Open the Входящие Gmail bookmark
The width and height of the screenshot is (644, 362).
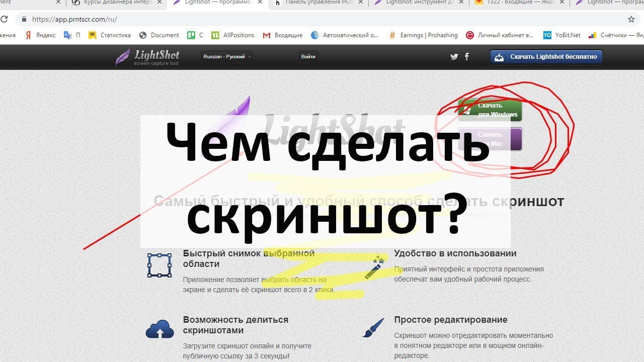pos(282,35)
